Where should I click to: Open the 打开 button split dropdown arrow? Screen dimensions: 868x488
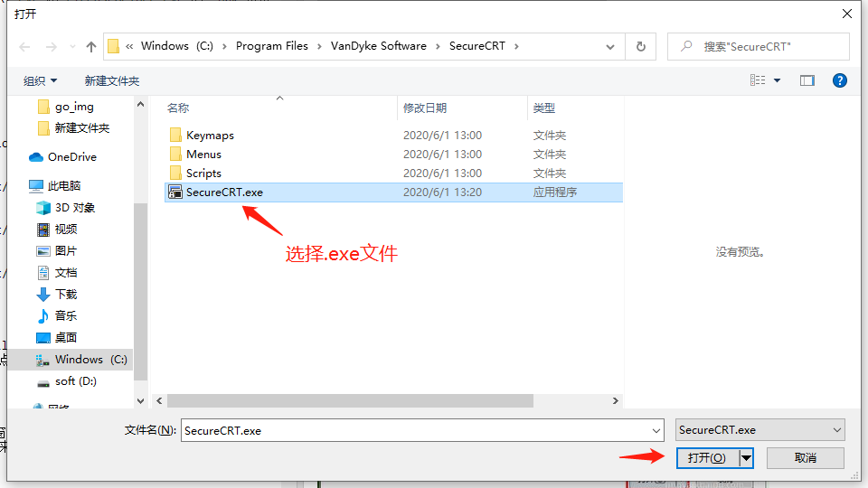(x=746, y=458)
